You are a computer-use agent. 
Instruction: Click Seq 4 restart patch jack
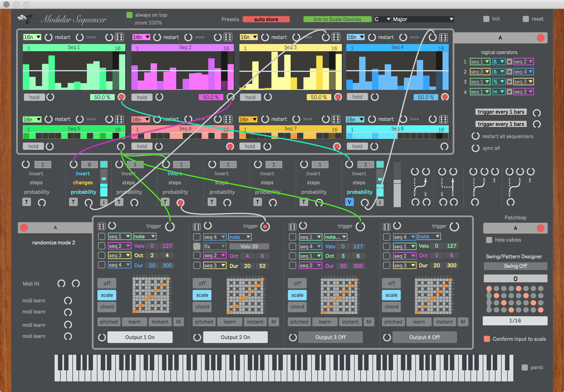[x=372, y=37]
